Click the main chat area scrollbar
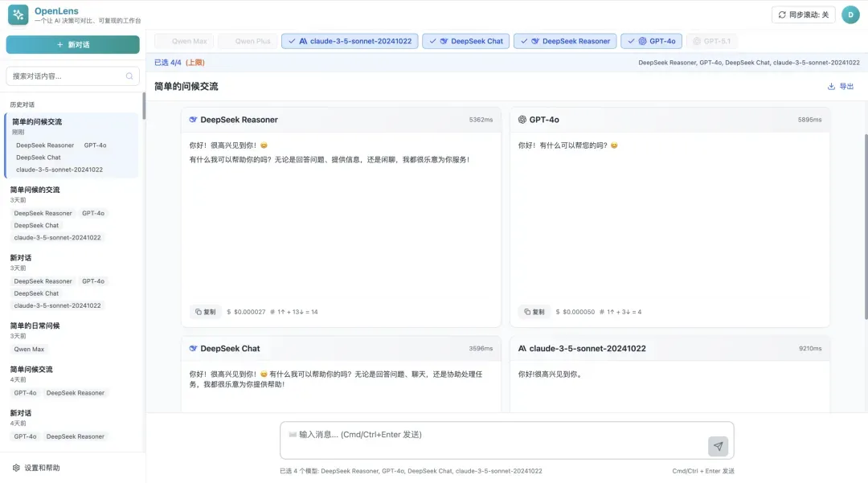The width and height of the screenshot is (868, 483). (866, 227)
